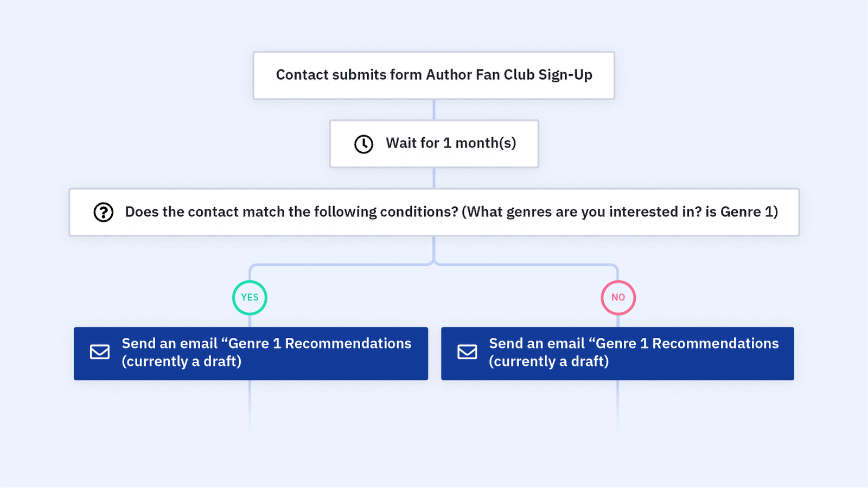This screenshot has width=868, height=488.
Task: Click the connector between NO badge and email
Action: 618,321
